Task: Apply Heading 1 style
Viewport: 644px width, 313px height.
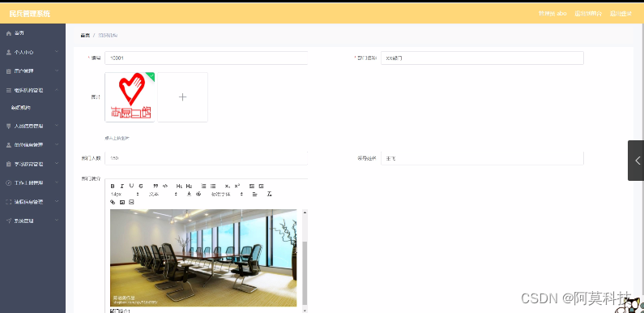Action: pyautogui.click(x=179, y=187)
